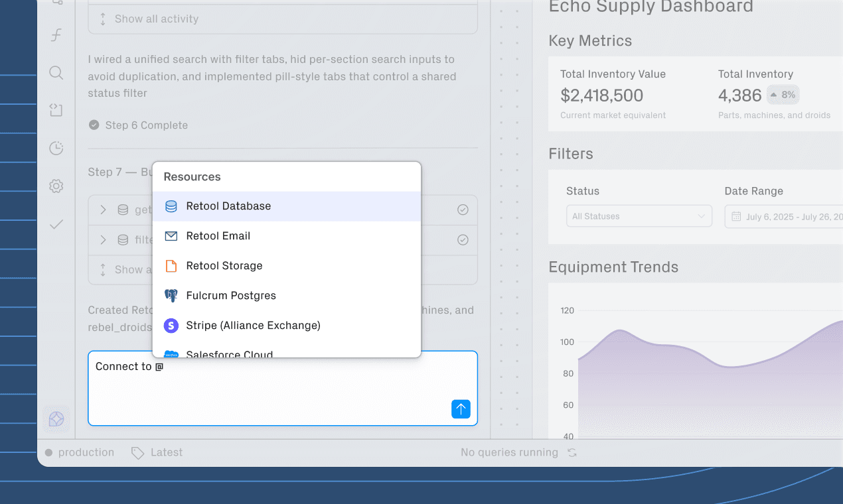The width and height of the screenshot is (843, 504).
Task: Open Retool Storage via its file icon
Action: [x=171, y=265]
